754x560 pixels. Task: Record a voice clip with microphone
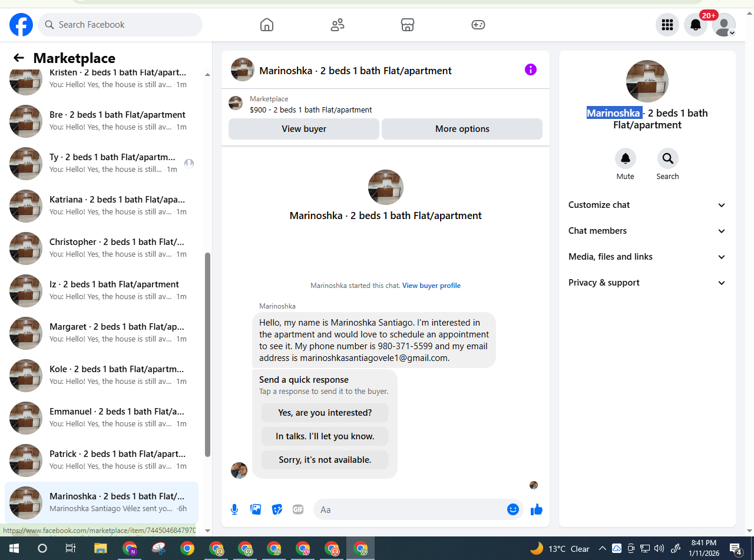click(x=234, y=509)
